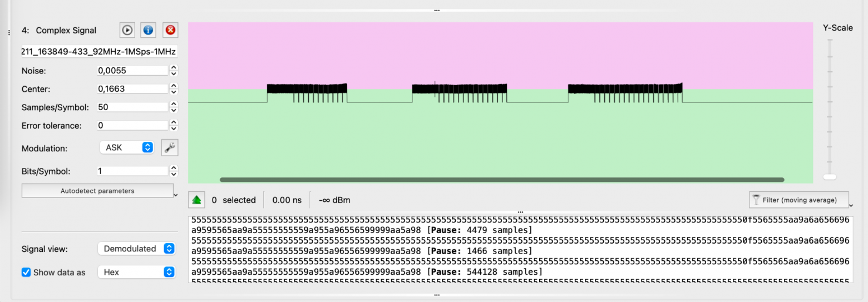Expand the Autodetect parameters options arrow
Screen dimensions: 868x302
click(x=176, y=195)
